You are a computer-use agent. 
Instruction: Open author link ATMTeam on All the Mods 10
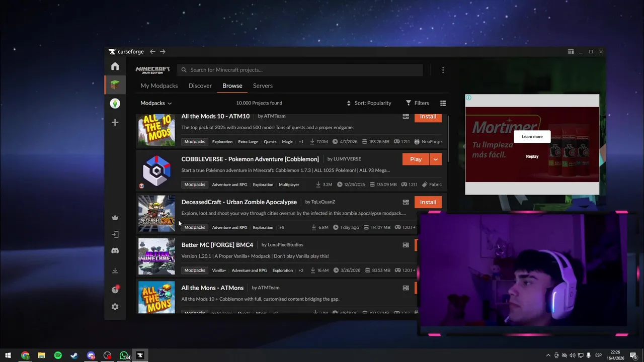275,117
